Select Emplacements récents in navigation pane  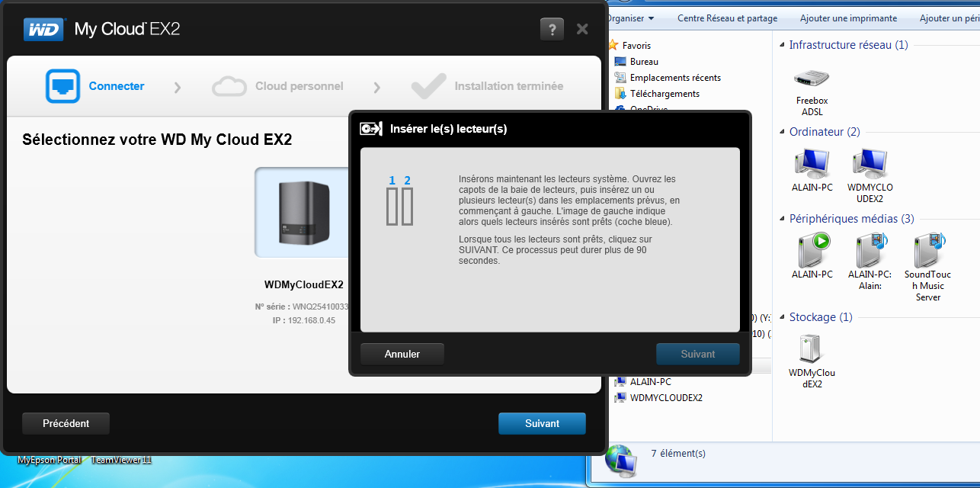(x=675, y=78)
